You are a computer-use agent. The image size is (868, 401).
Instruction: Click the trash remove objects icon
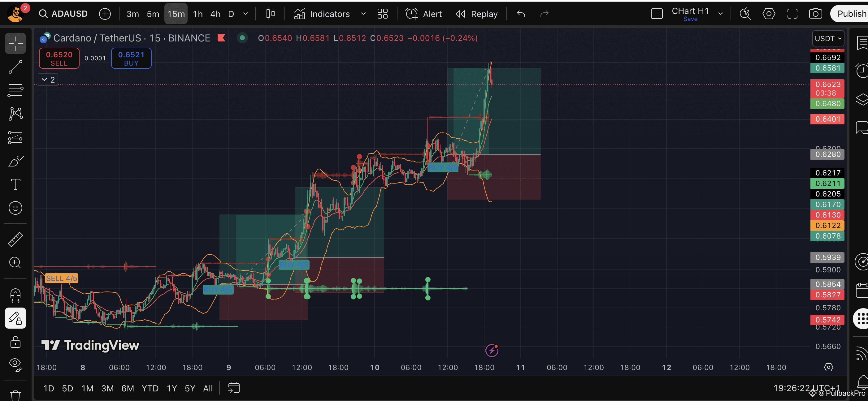[15, 395]
